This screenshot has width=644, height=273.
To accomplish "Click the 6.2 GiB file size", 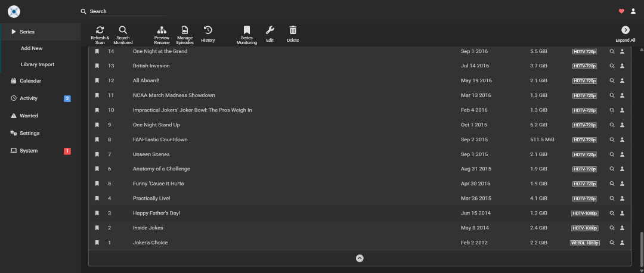I will point(538,125).
